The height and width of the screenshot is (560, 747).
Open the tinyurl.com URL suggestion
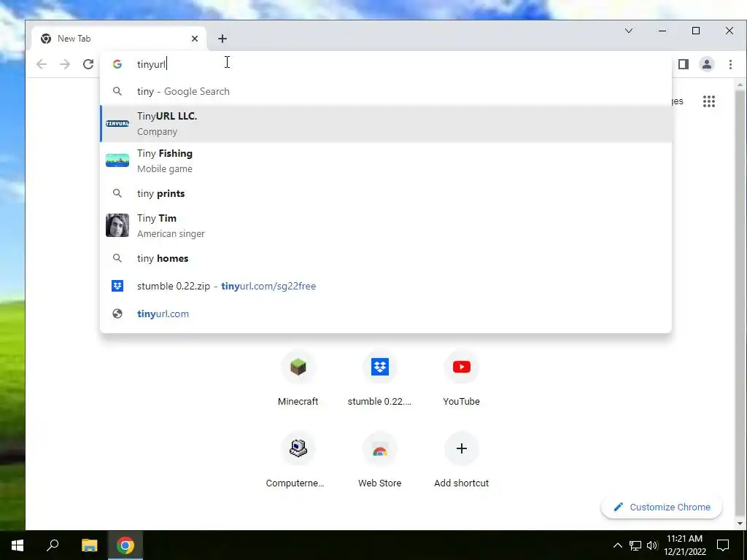pos(386,314)
